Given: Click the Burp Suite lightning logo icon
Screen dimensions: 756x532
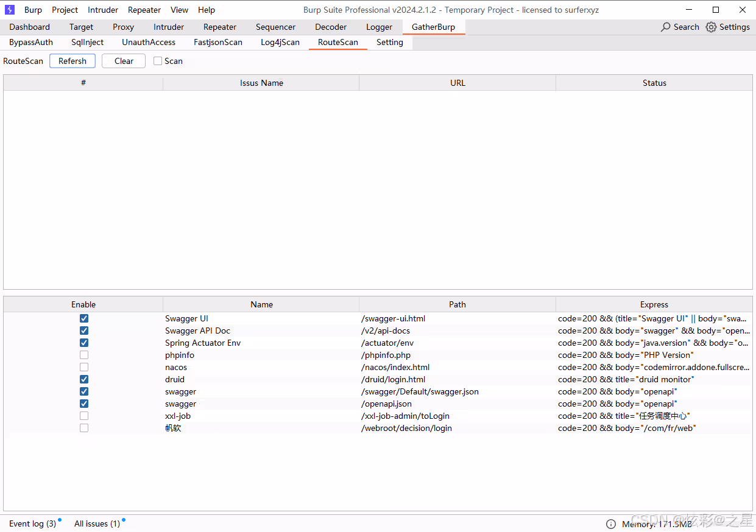Looking at the screenshot, I should [10, 10].
